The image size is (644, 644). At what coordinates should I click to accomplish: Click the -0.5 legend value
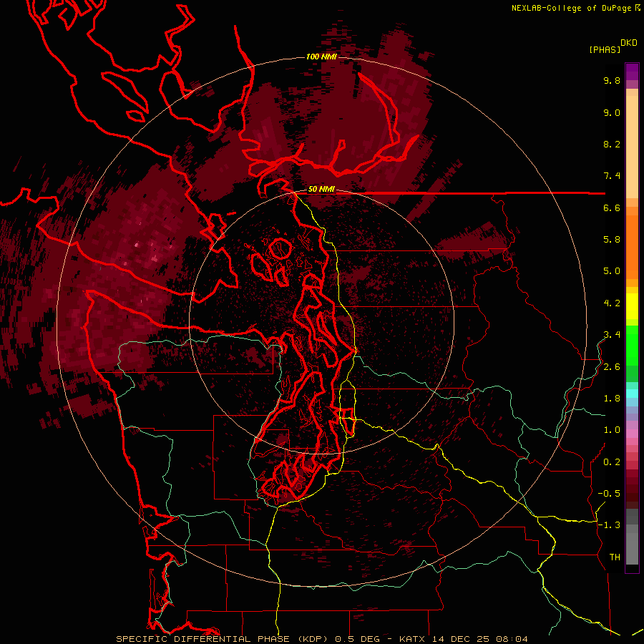click(609, 494)
